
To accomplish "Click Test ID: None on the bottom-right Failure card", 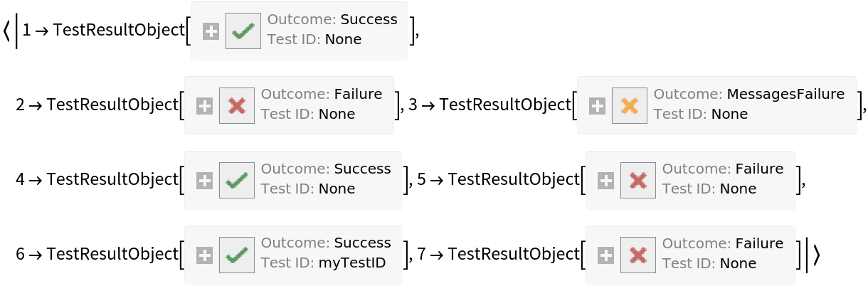I will 709,263.
